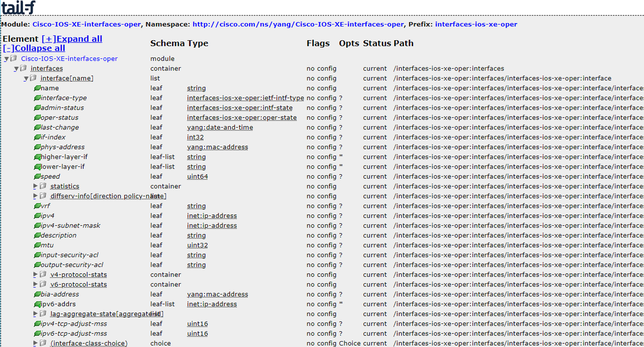Expand the v4-protocol-stats container
This screenshot has width=644, height=347.
(36, 275)
